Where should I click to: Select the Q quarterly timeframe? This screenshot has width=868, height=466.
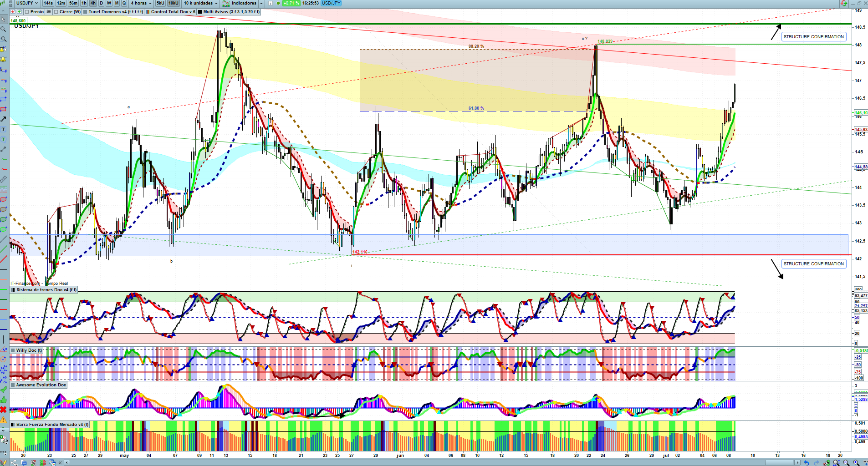pos(124,3)
